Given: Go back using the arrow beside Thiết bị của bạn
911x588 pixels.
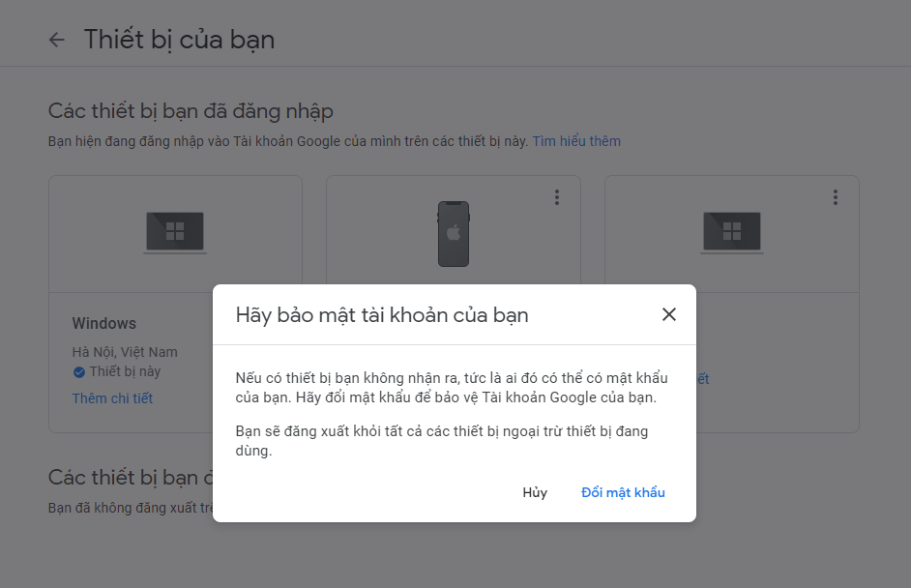Looking at the screenshot, I should coord(56,40).
